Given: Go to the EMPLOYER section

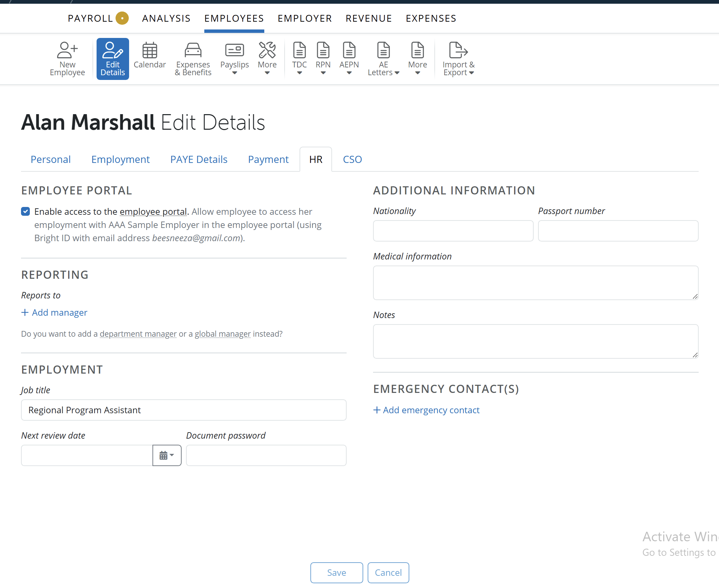Looking at the screenshot, I should (305, 18).
